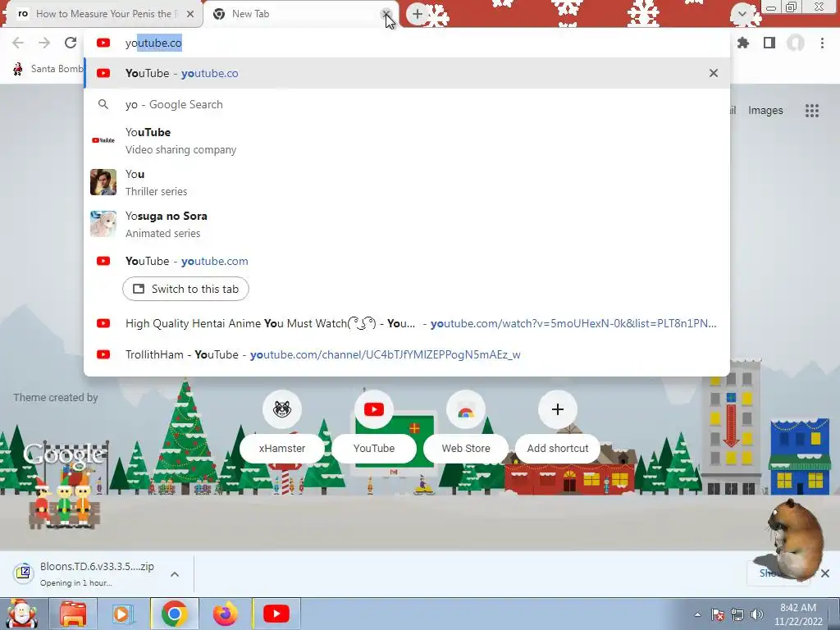Click the Add shortcut plus tile
The image size is (840, 630).
coord(558,427)
